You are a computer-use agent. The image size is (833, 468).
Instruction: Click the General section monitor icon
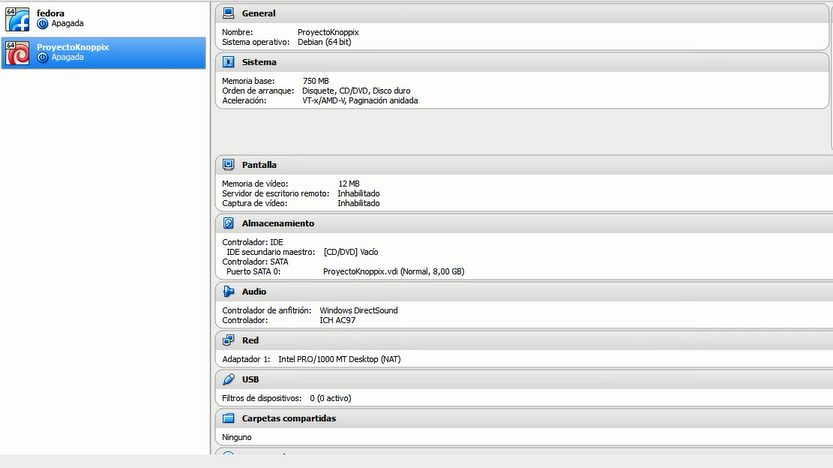tap(228, 13)
